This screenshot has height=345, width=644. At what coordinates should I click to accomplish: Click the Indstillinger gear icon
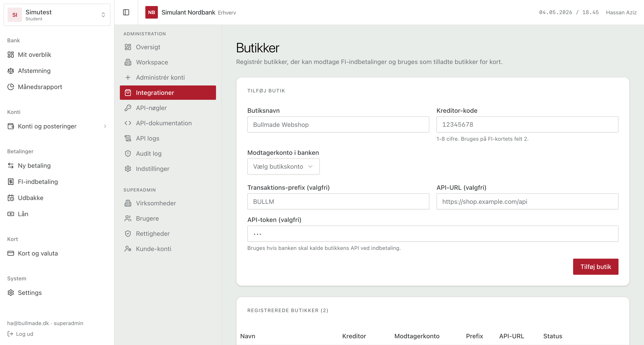point(128,169)
